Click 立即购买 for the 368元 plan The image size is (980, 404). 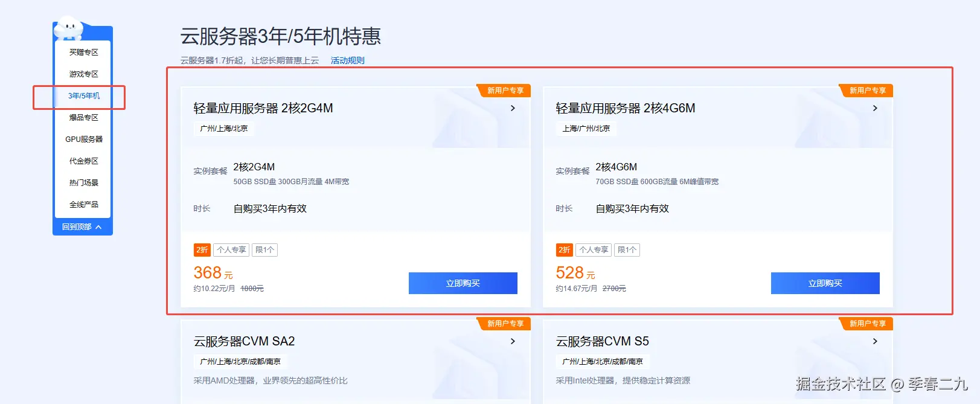pos(463,283)
